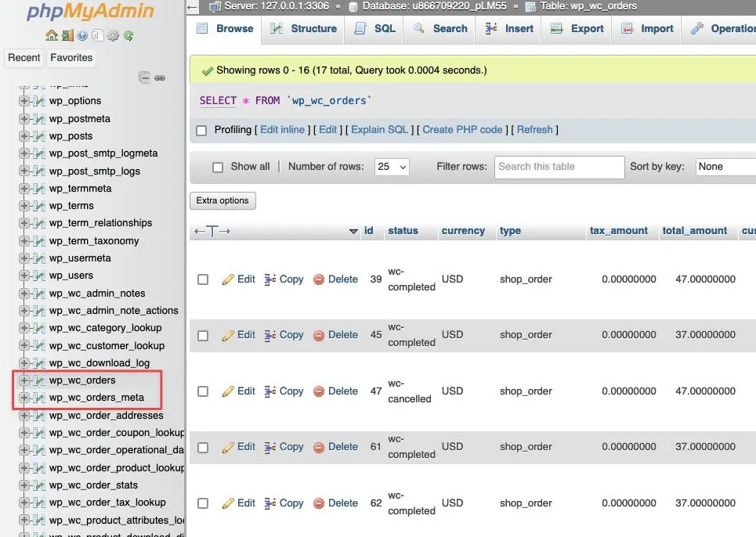
Task: Sort by the total_amount column header
Action: click(x=694, y=231)
